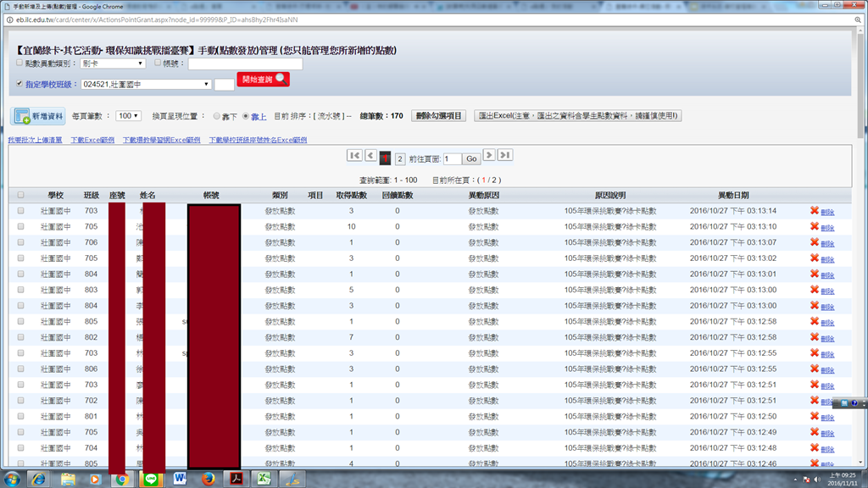Click red X delete icon for row dated 03:13:07
This screenshot has height=488, width=868.
815,241
